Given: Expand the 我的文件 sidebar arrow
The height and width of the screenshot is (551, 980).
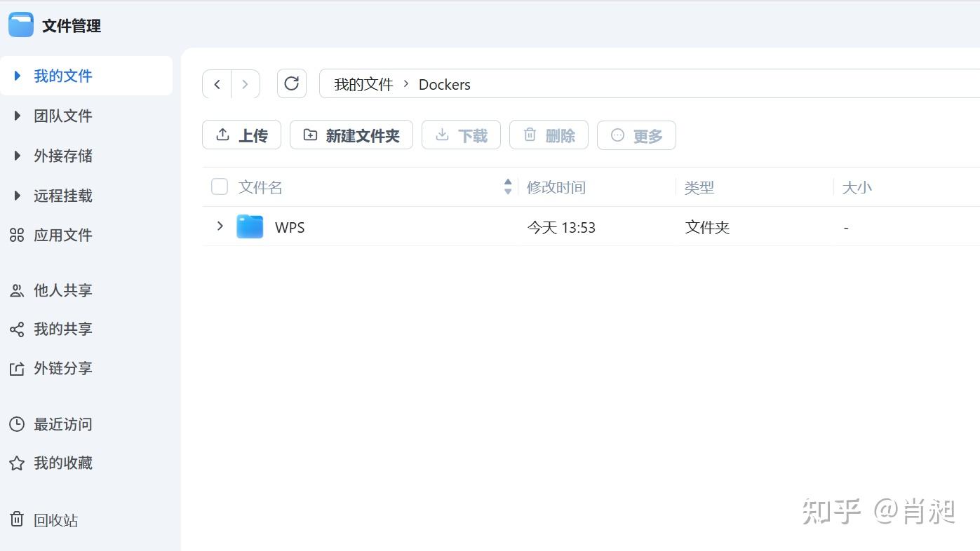Looking at the screenshot, I should click(18, 76).
